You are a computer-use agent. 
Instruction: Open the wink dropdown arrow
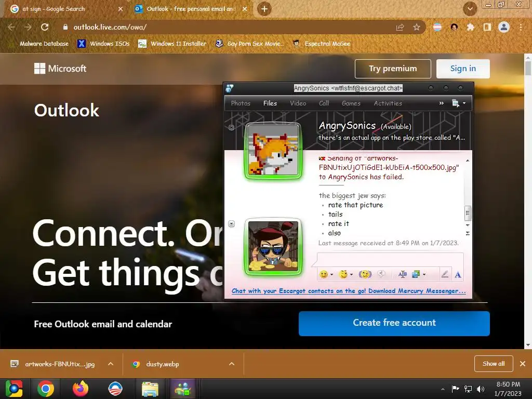352,274
